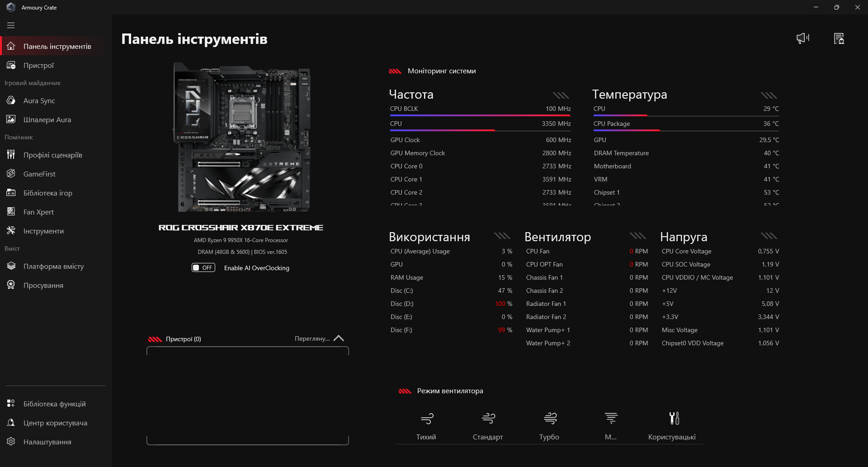Click the DRAM (48GB & 5600) BIOS text

pyautogui.click(x=242, y=252)
